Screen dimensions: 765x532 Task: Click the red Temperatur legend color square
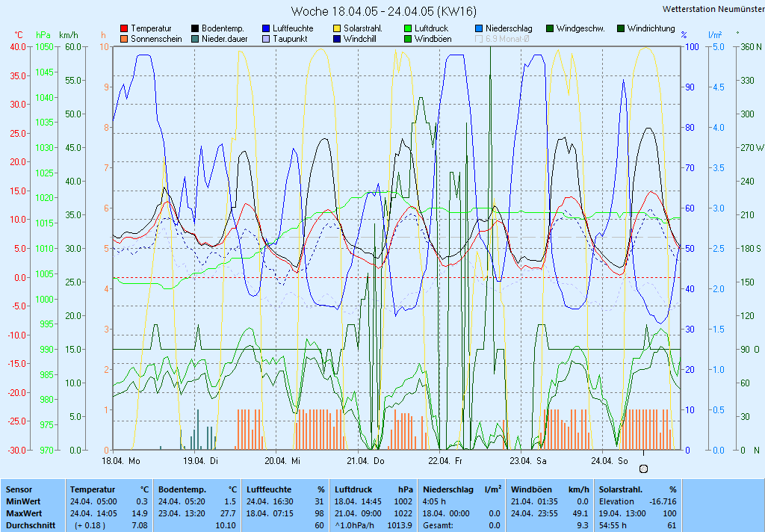[124, 29]
